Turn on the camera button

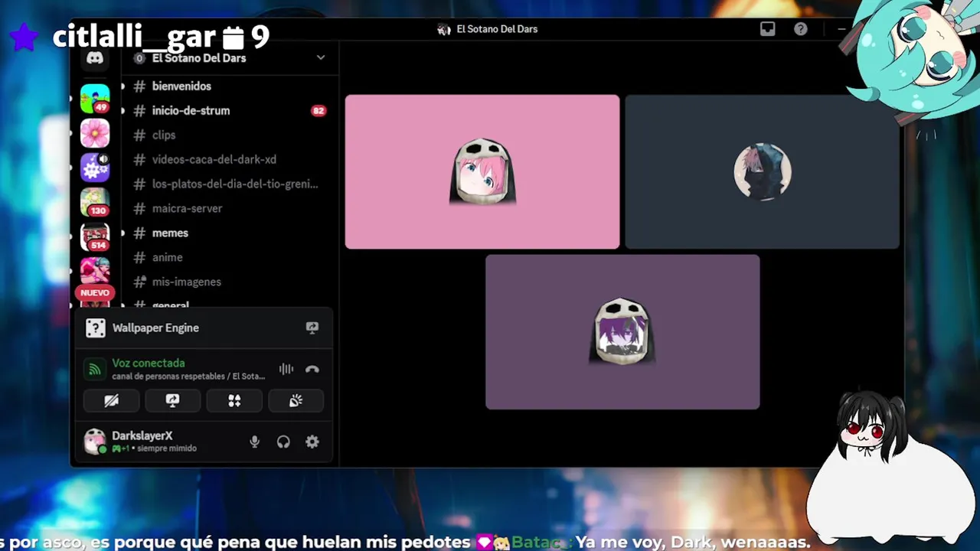pyautogui.click(x=112, y=401)
